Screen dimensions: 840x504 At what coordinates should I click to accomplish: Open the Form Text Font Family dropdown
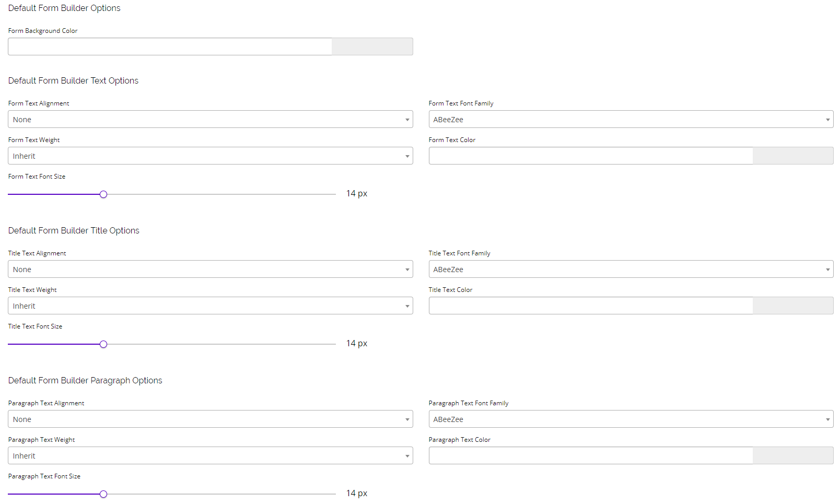coord(631,119)
